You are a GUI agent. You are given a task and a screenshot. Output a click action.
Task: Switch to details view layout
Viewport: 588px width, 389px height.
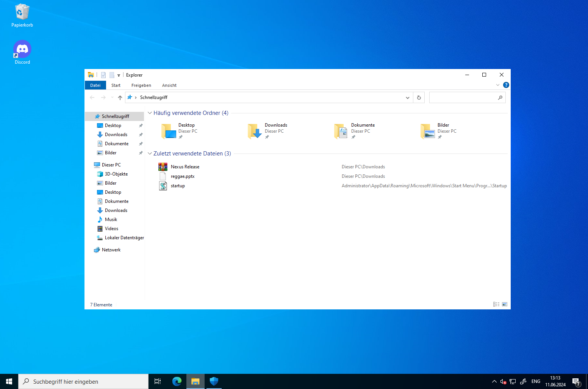tap(496, 304)
